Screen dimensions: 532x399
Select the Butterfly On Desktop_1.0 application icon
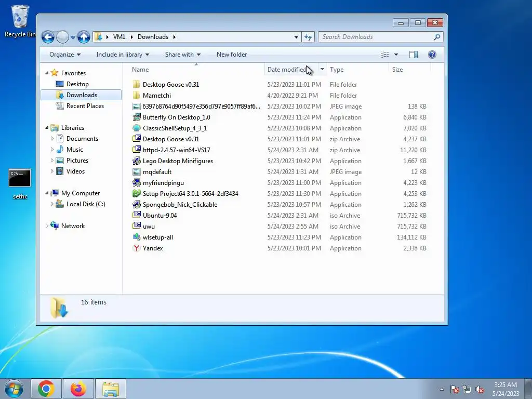pyautogui.click(x=137, y=117)
